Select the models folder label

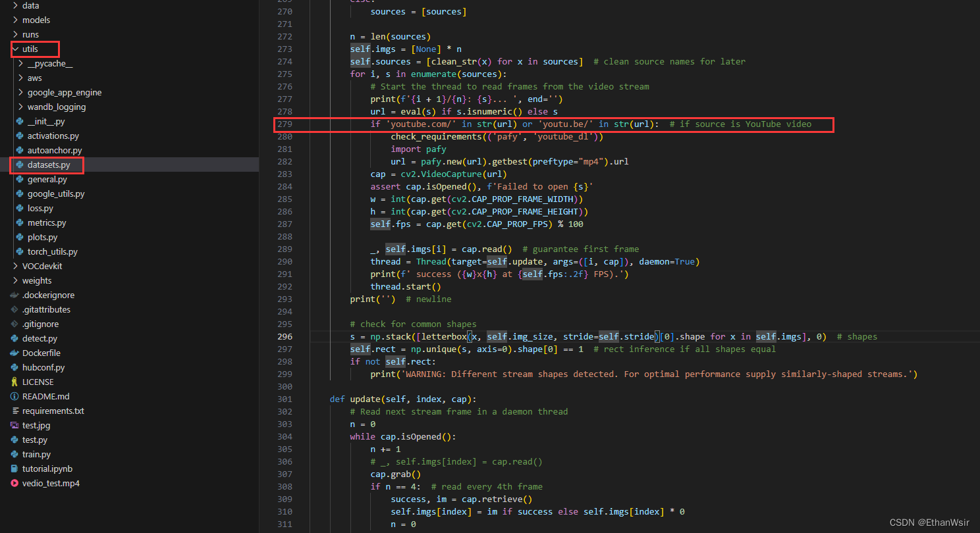[x=36, y=20]
